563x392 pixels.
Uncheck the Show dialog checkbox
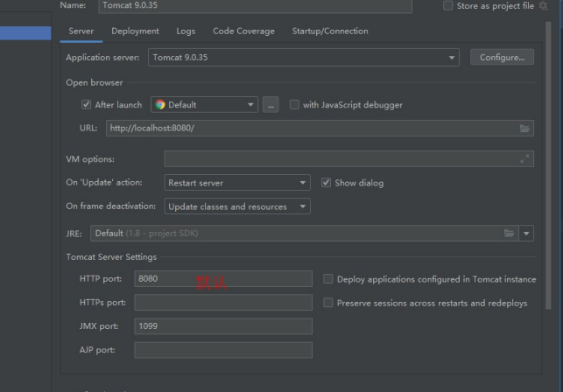click(x=327, y=183)
